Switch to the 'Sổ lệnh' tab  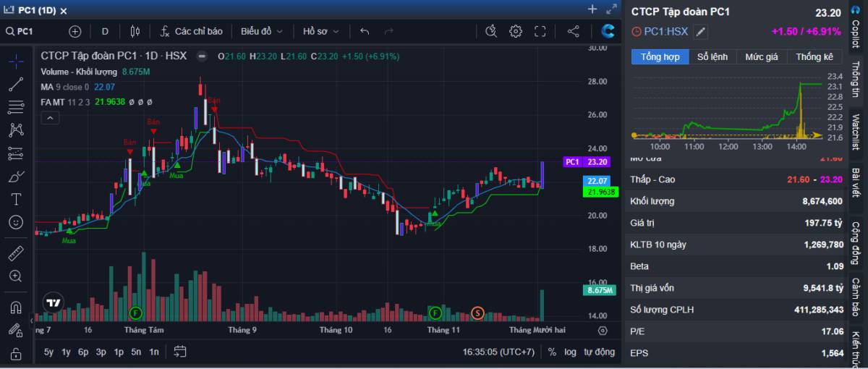[x=712, y=56]
